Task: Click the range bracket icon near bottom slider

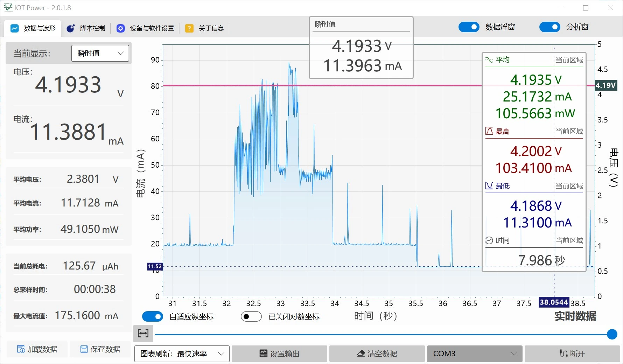Action: point(143,334)
